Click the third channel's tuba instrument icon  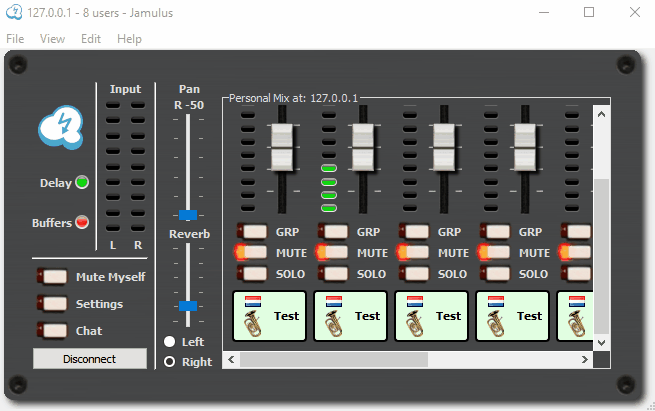tap(415, 324)
